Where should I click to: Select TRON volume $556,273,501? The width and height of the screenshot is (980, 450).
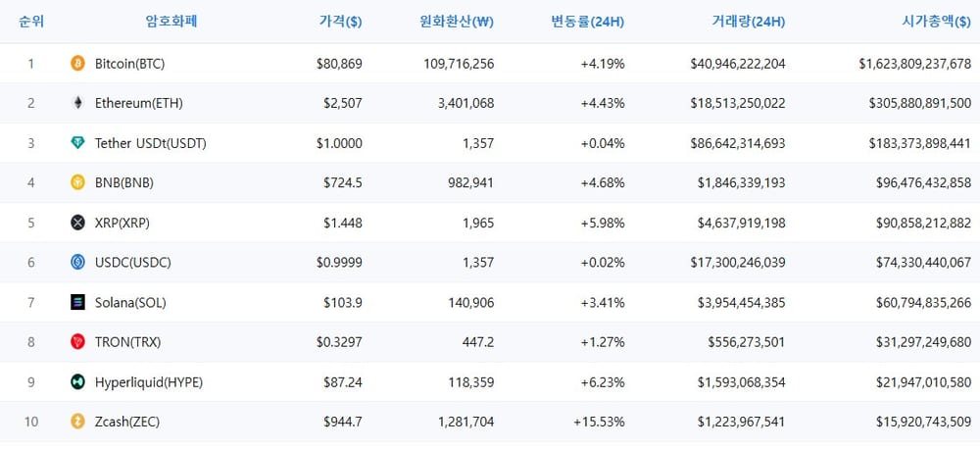click(x=746, y=342)
